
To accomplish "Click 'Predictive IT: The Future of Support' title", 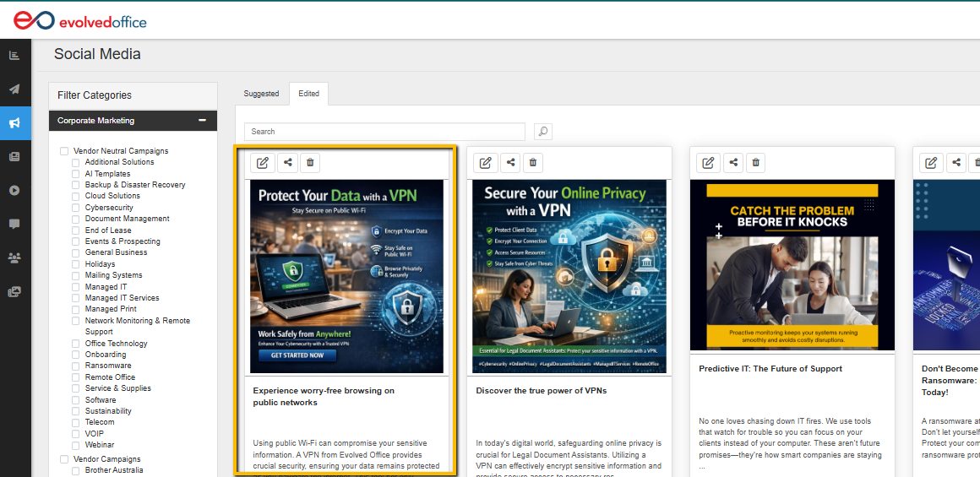I will 770,369.
